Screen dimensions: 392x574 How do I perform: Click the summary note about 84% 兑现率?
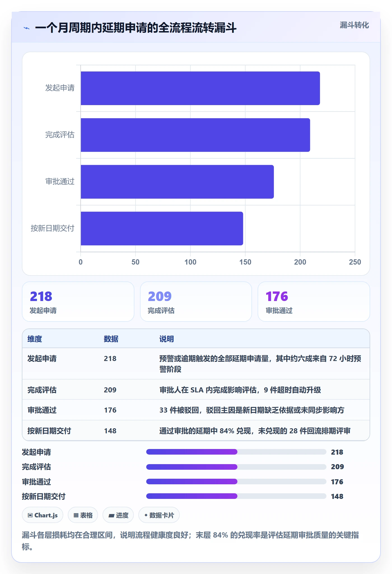tap(190, 541)
